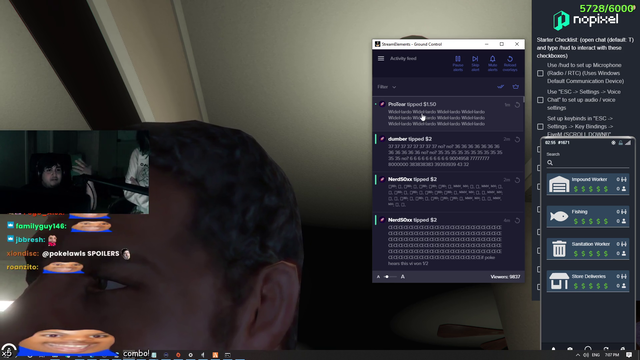Replay the ProTear $1.50 tip alert
Image resolution: width=640 pixels, height=360 pixels.
tap(517, 105)
